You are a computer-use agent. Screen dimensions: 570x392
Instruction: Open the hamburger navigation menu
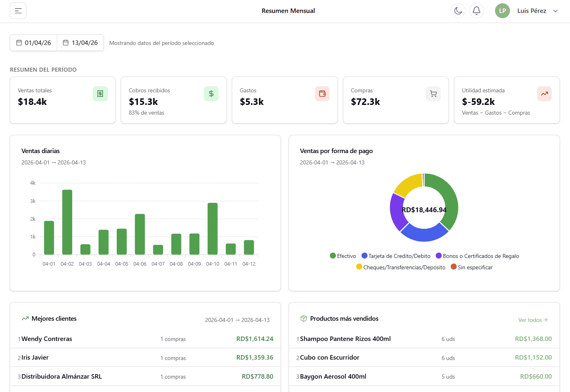pos(18,11)
